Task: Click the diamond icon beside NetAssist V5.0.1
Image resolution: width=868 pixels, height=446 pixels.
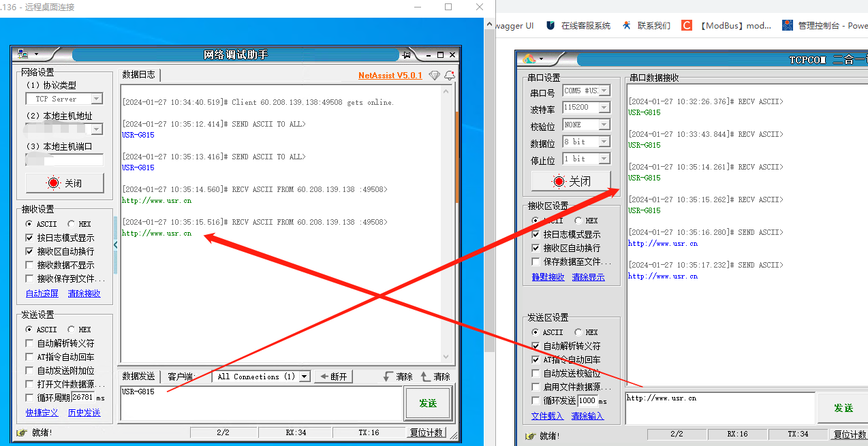Action: 435,76
